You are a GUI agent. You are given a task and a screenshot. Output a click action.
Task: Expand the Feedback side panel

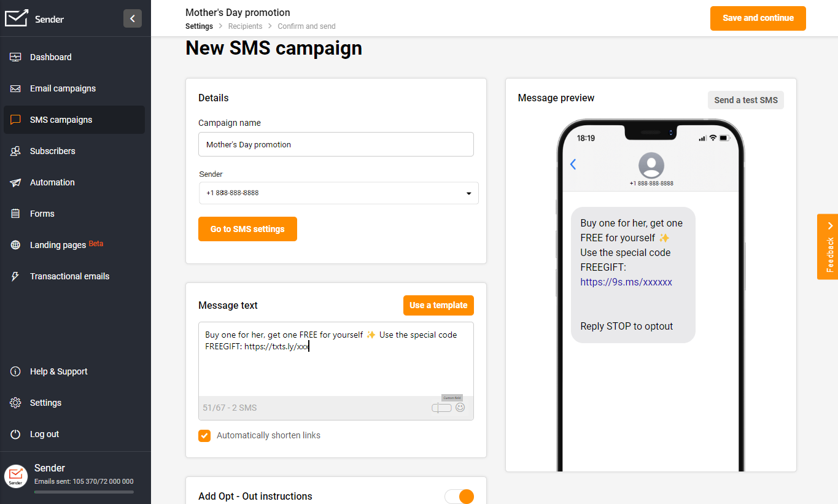828,247
